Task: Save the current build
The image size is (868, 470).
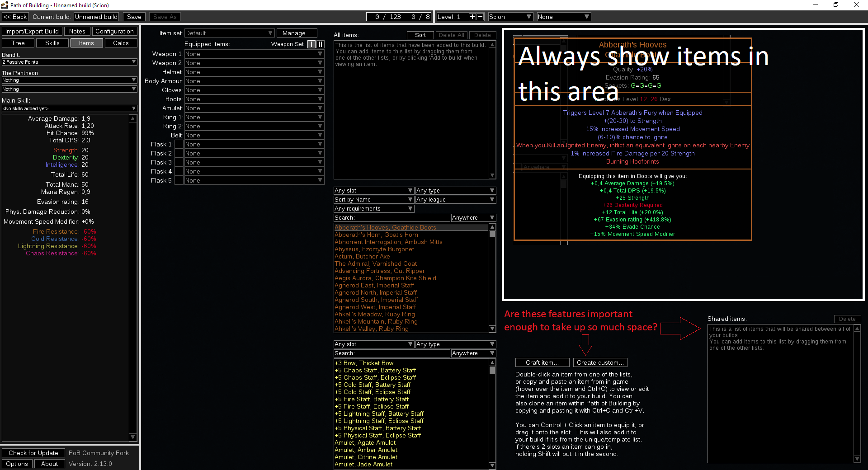Action: point(134,17)
